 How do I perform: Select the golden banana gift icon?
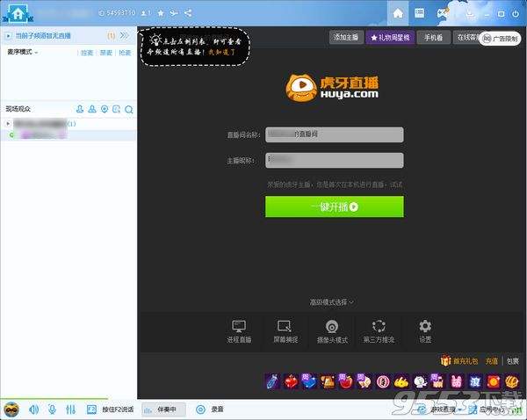click(401, 381)
